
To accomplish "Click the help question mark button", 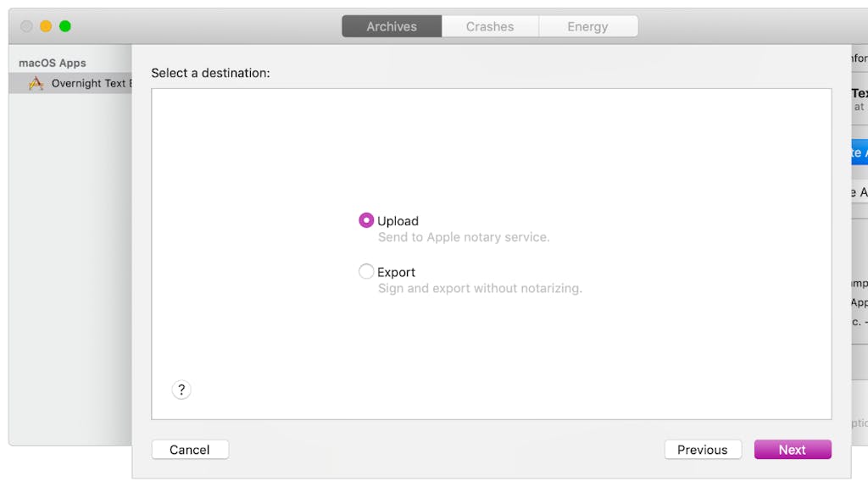I will (x=181, y=390).
